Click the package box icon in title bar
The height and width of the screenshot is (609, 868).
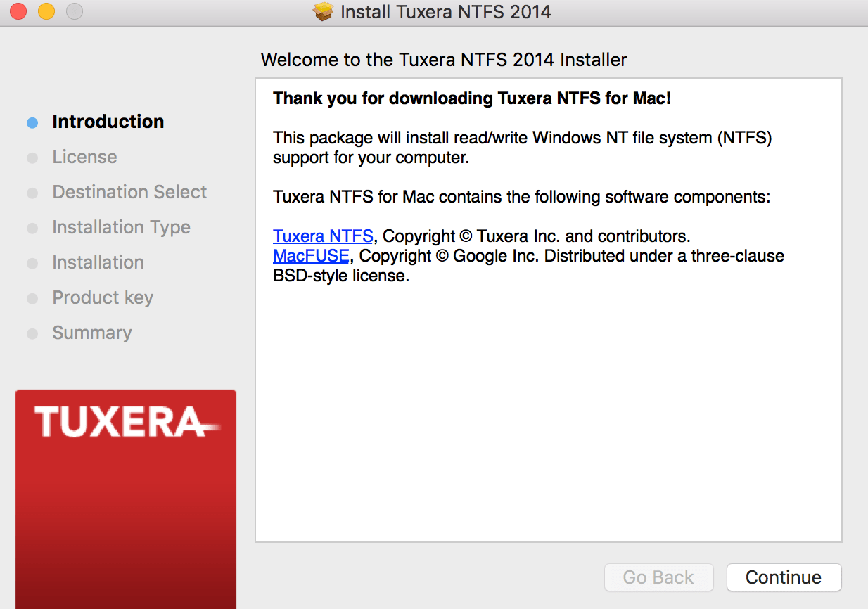tap(323, 12)
